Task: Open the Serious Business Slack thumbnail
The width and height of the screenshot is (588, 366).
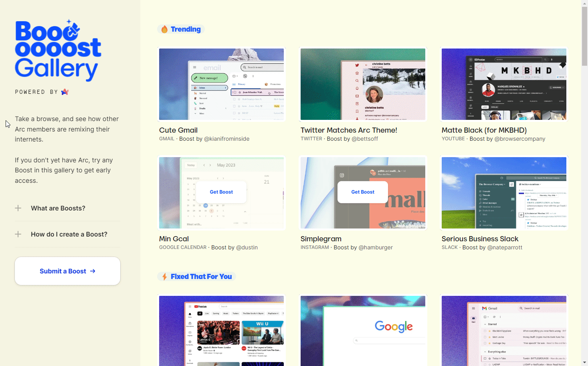Action: [x=504, y=193]
